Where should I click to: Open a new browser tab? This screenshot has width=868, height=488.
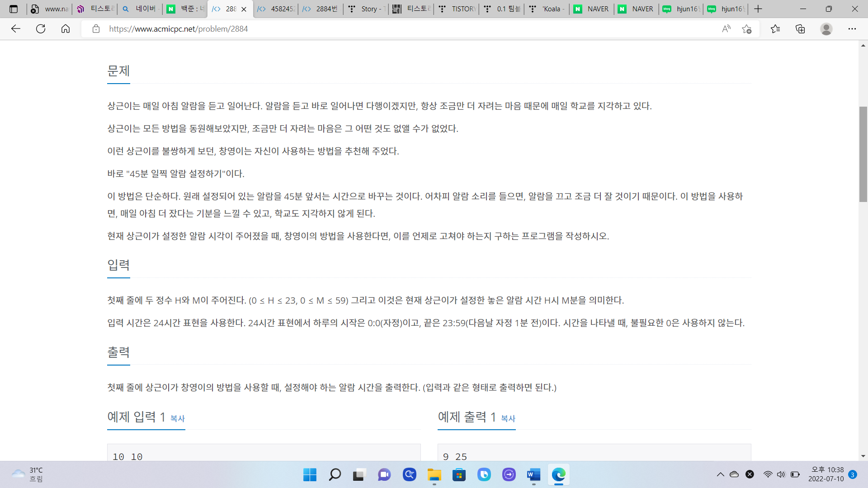(x=758, y=9)
